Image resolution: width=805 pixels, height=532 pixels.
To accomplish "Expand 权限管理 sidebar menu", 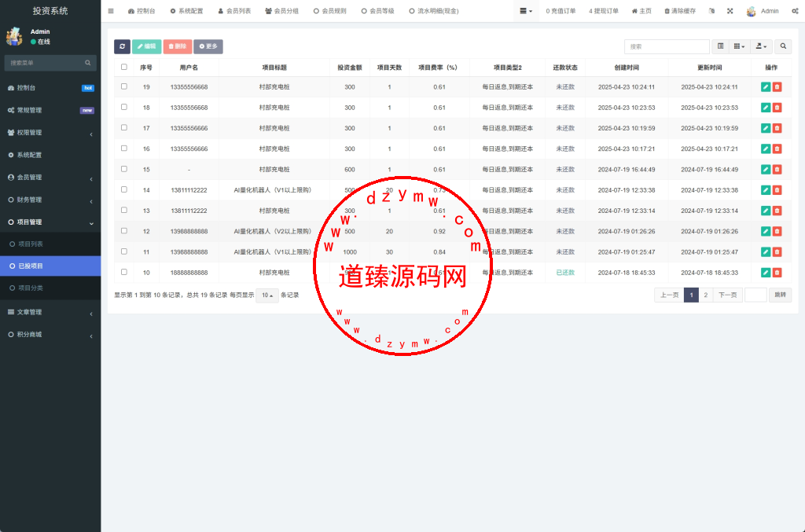I will coord(50,132).
